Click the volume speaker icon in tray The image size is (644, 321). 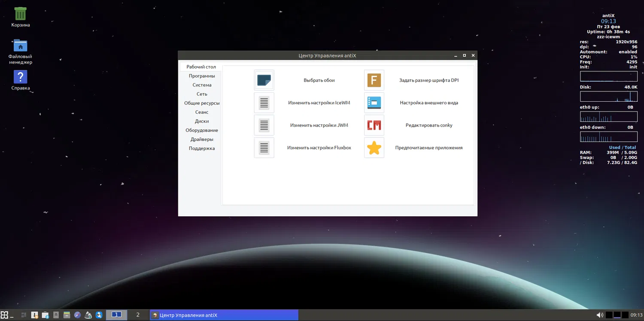point(600,315)
